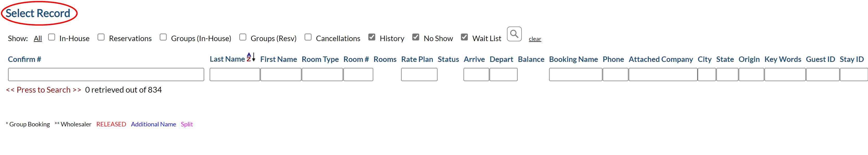
Task: Disable the No Show checkbox
Action: point(416,37)
